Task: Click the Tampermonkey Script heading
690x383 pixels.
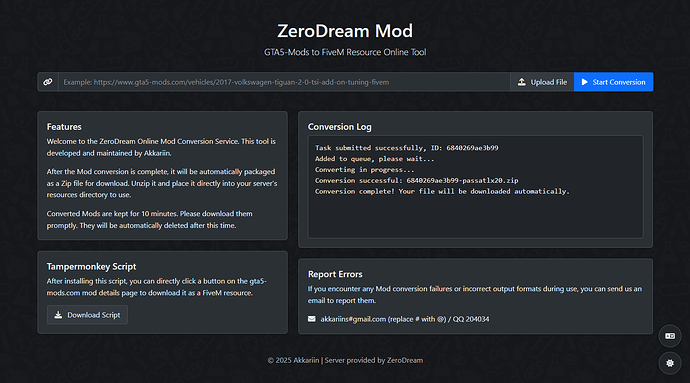Action: click(x=92, y=266)
